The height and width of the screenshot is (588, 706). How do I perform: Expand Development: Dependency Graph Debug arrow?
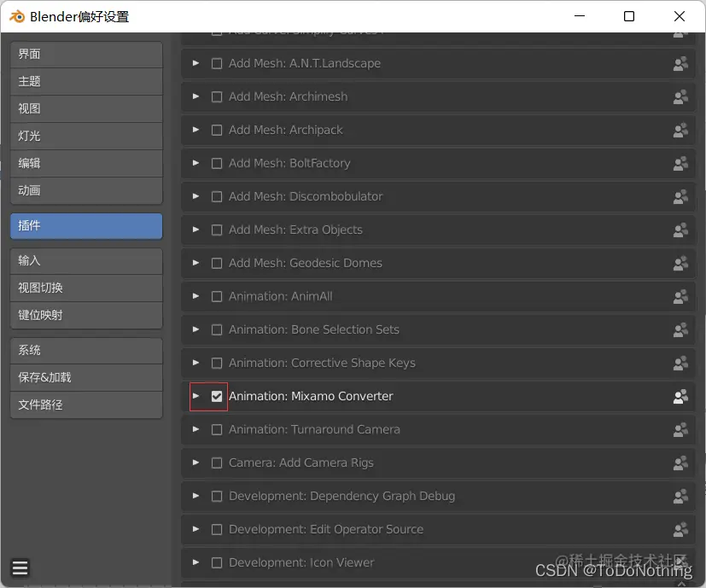click(195, 497)
